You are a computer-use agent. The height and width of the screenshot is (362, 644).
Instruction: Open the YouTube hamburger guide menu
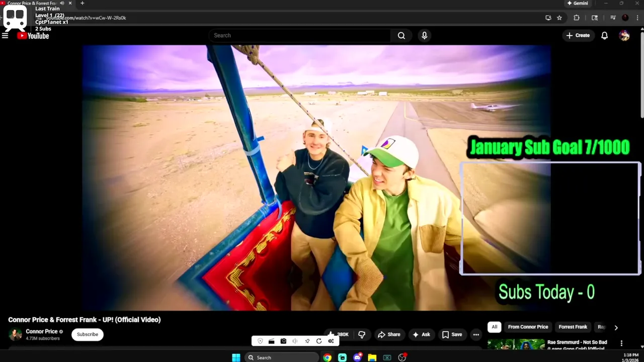[5, 36]
